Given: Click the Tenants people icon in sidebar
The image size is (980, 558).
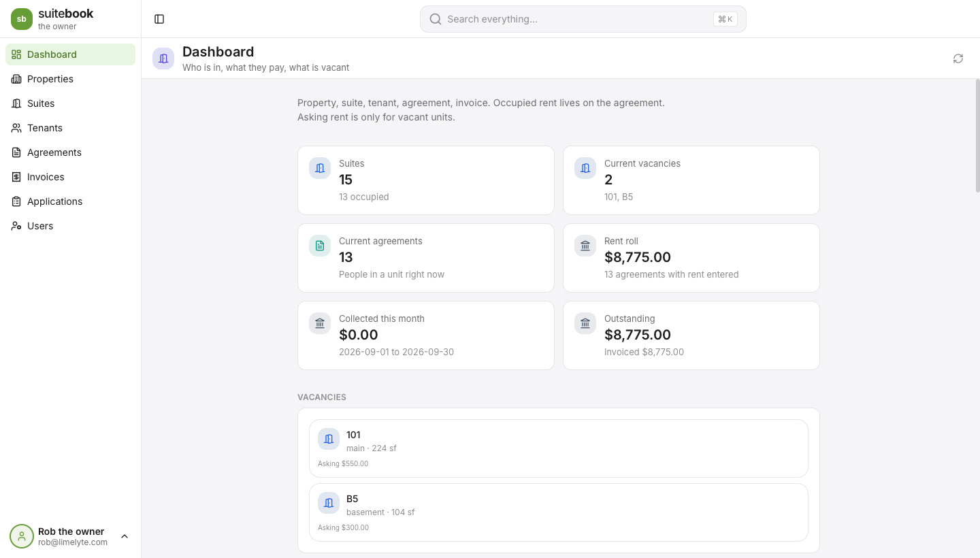Looking at the screenshot, I should (16, 128).
